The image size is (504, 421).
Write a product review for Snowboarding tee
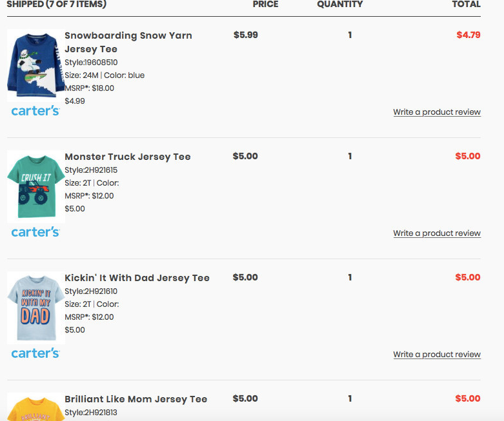pyautogui.click(x=437, y=112)
